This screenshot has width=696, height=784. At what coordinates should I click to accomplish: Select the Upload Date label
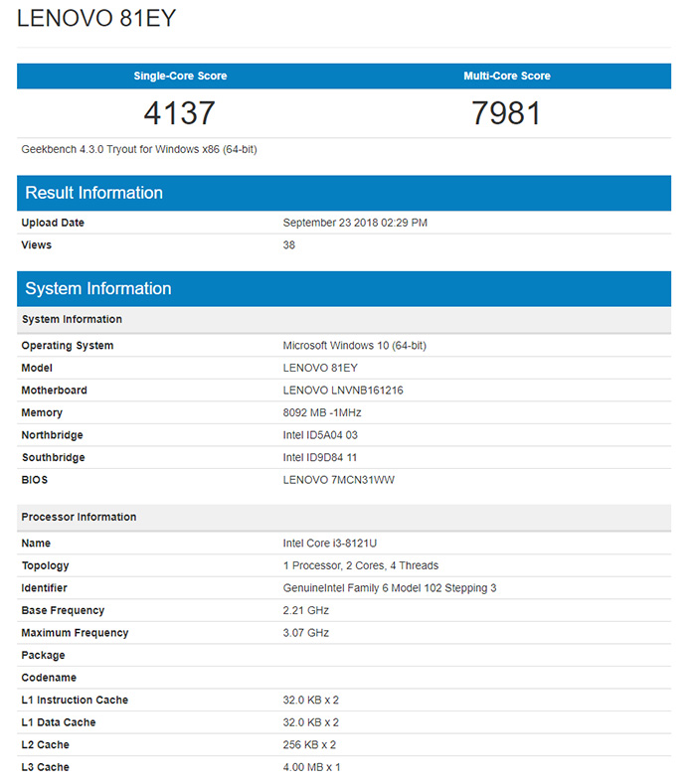pos(53,223)
